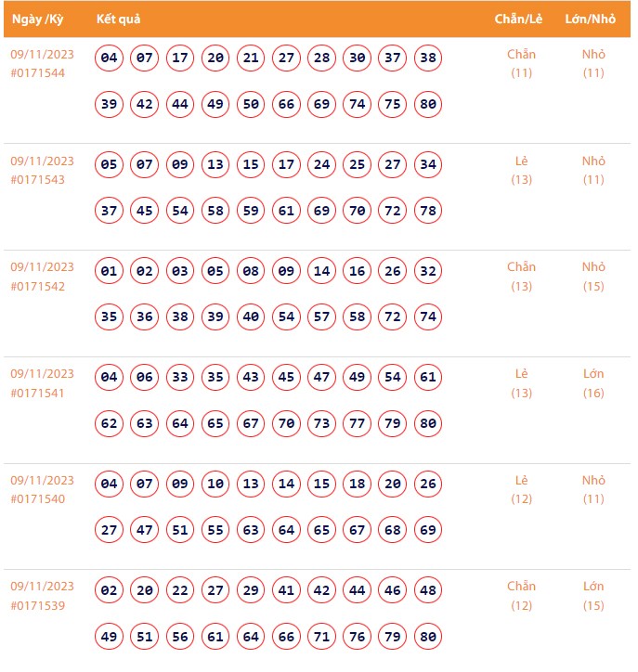Select number ball 78 in draw #0171543
This screenshot has height=672, width=638.
pyautogui.click(x=428, y=211)
